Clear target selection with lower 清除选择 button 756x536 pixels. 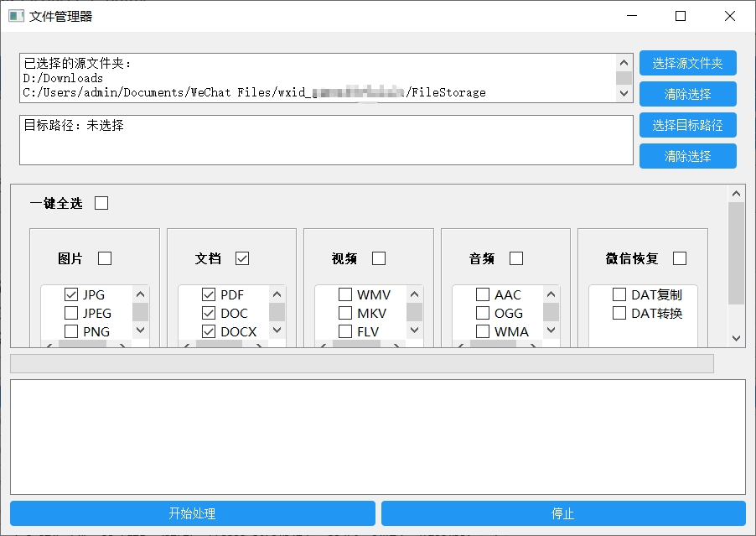687,156
